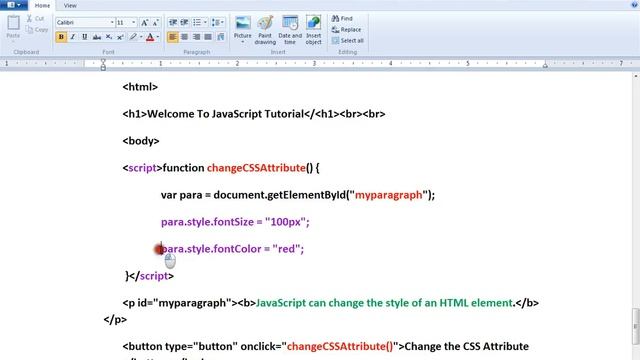Start a bulleted list
The width and height of the screenshot is (640, 360).
197,22
